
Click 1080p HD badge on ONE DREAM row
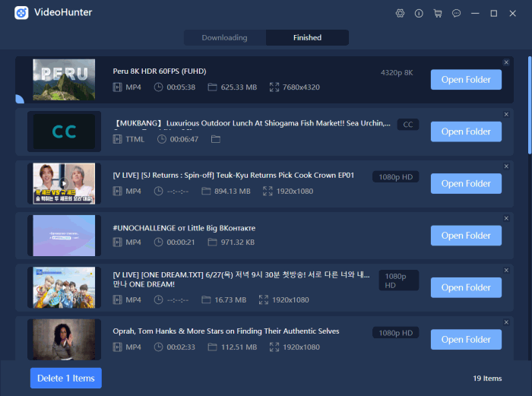399,280
